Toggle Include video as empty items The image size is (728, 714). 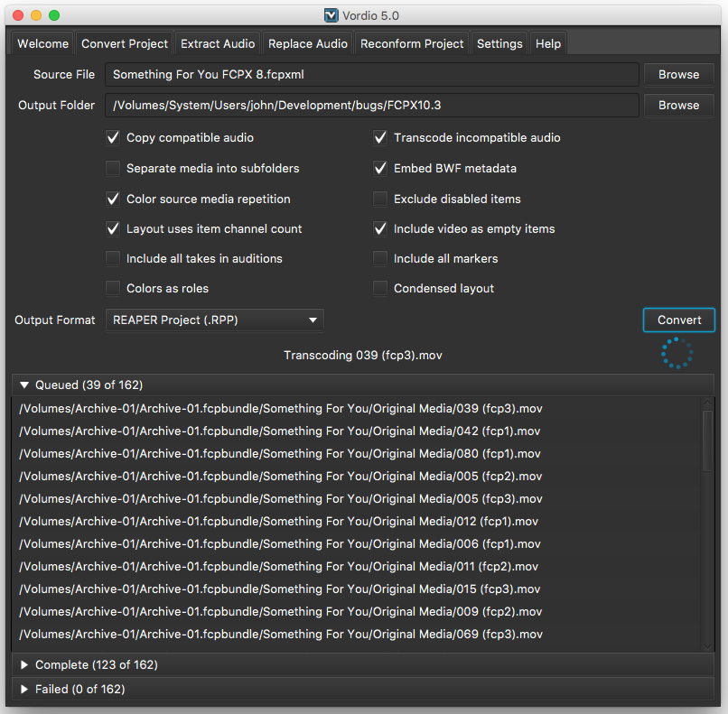point(380,228)
